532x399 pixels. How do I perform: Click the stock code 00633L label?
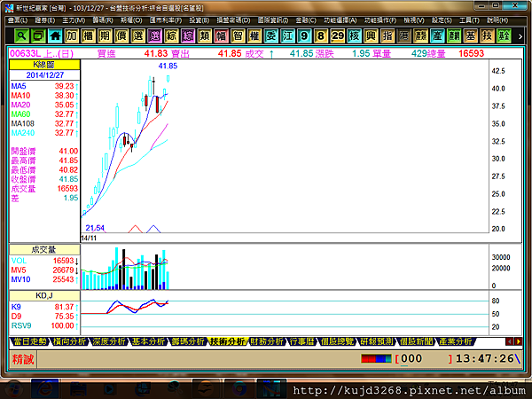pos(23,53)
